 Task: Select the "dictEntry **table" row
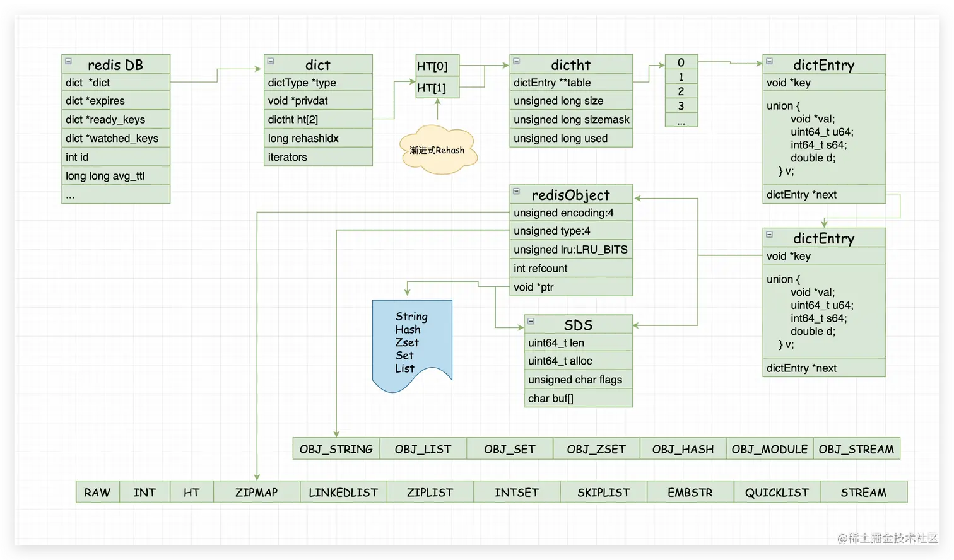pos(571,83)
